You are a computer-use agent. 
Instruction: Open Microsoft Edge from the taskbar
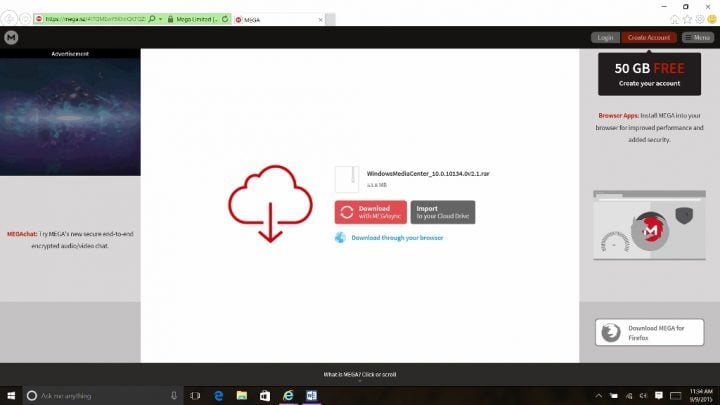[x=217, y=395]
